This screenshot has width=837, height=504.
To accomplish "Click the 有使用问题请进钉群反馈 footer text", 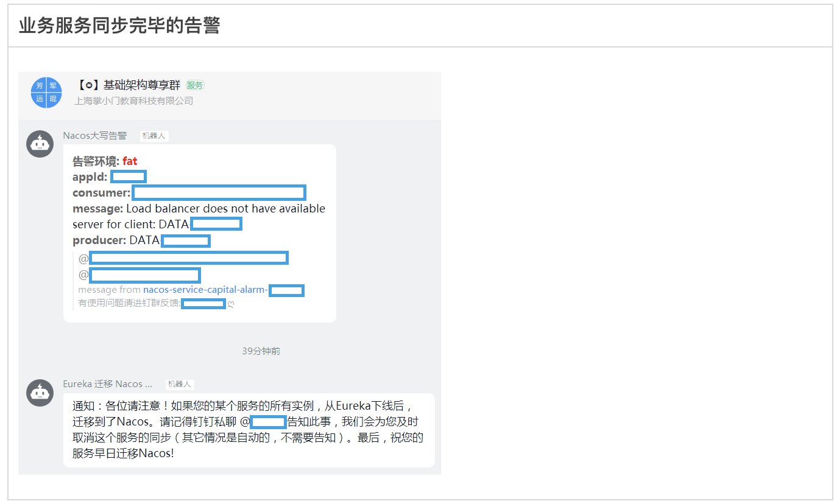I will pyautogui.click(x=129, y=303).
